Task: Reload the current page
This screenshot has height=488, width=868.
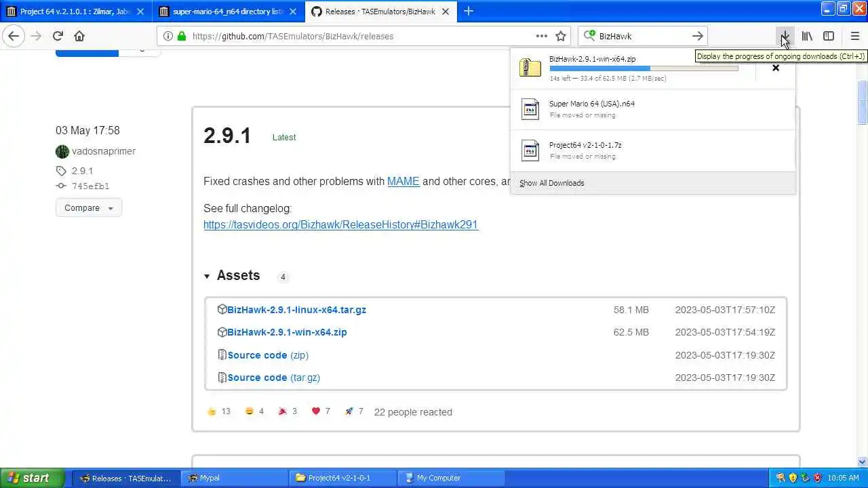Action: point(58,36)
